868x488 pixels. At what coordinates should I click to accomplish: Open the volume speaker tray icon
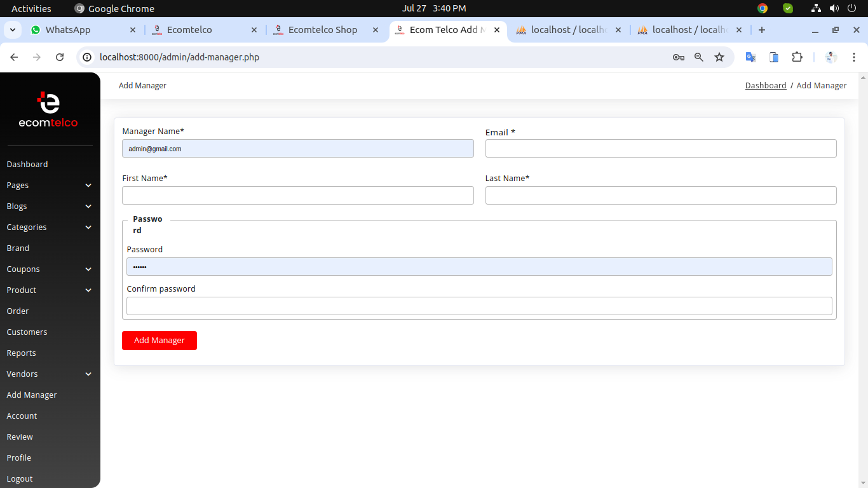click(x=834, y=8)
